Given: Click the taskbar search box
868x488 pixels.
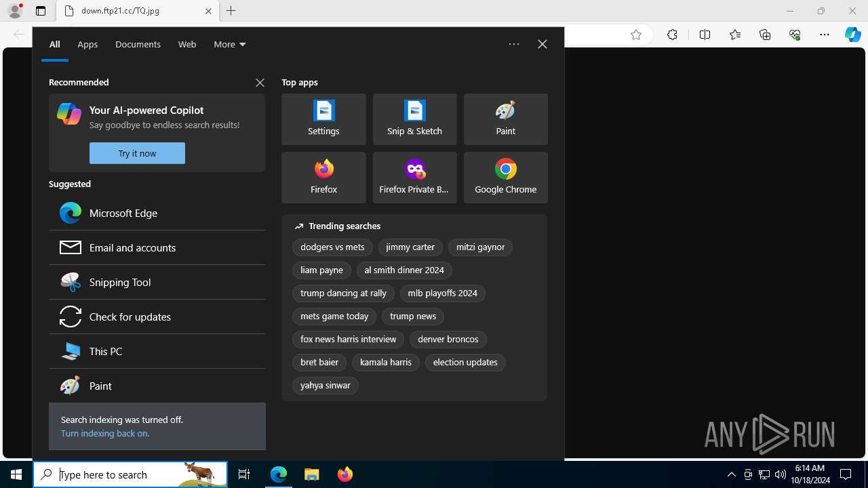Looking at the screenshot, I should (x=130, y=474).
